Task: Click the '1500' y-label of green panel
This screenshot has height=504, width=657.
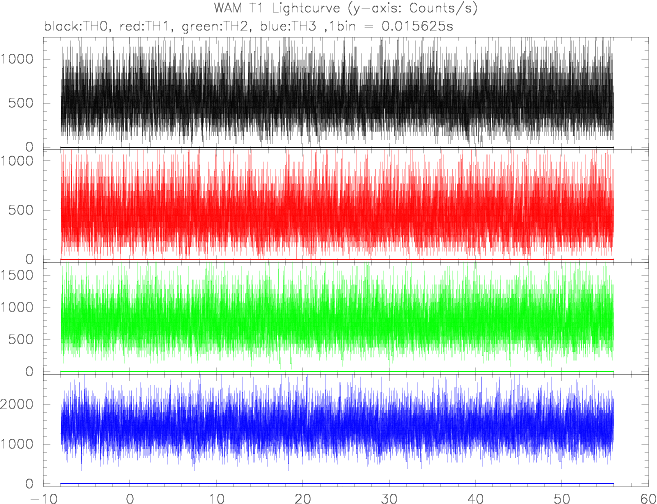Action: pyautogui.click(x=17, y=275)
